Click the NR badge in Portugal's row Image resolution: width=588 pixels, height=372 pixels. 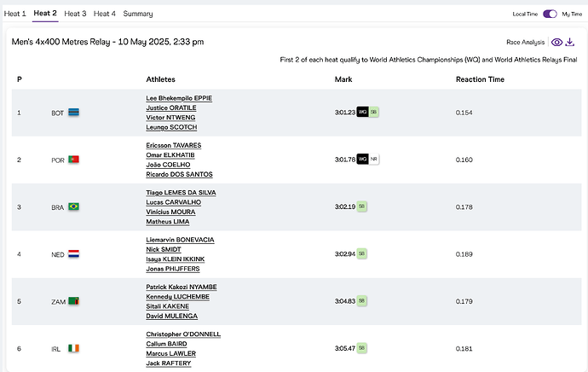click(373, 160)
